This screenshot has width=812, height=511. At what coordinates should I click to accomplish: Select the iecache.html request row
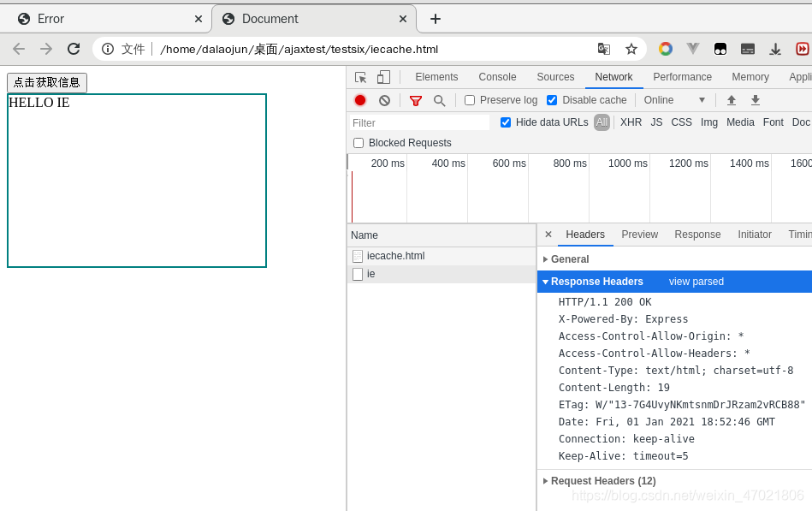click(x=442, y=256)
